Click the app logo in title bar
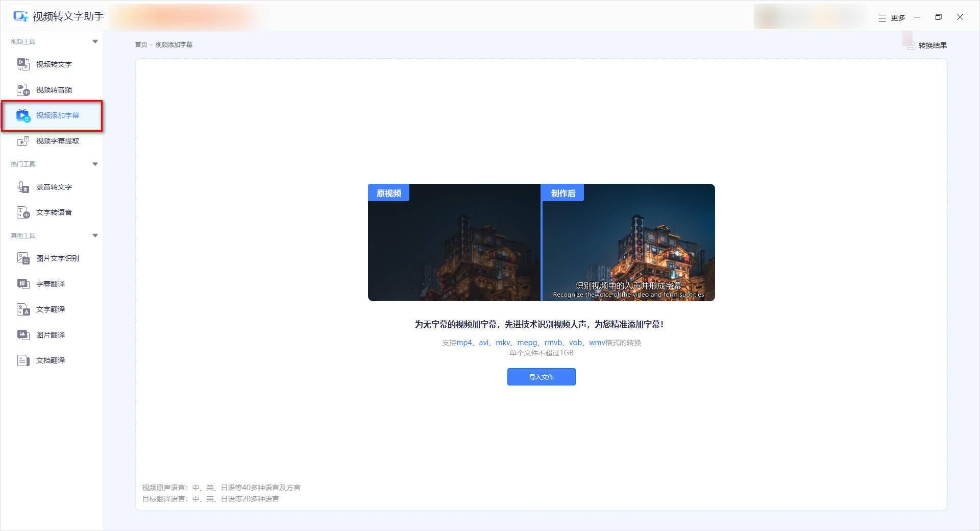The image size is (980, 531). point(20,16)
